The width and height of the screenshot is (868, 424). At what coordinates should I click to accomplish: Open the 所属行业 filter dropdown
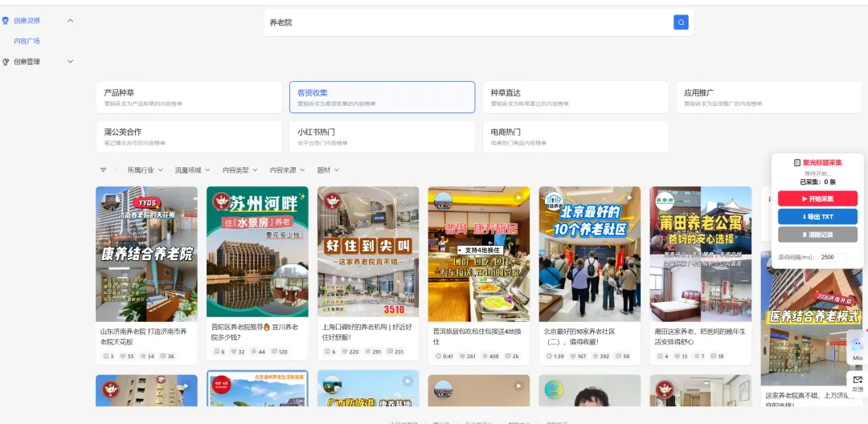pos(145,170)
